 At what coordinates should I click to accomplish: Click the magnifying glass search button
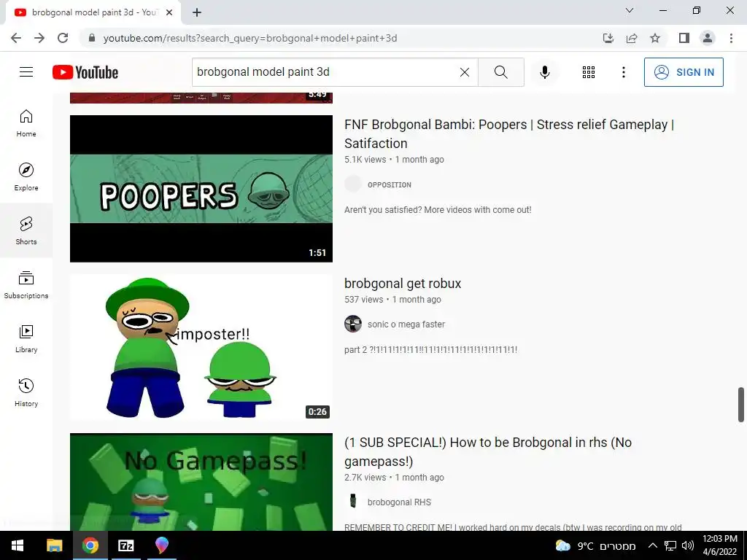pyautogui.click(x=500, y=72)
